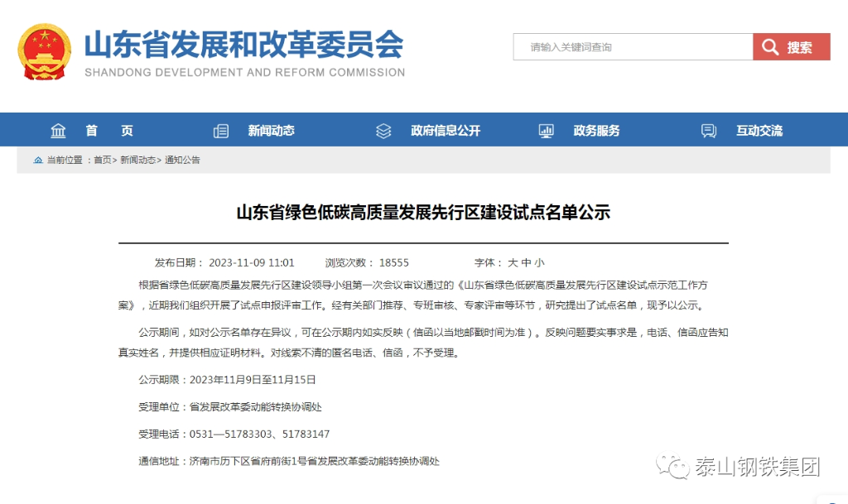The height and width of the screenshot is (504, 848).
Task: Click the stacked layers icon beside 政府信息公开
Action: point(383,131)
